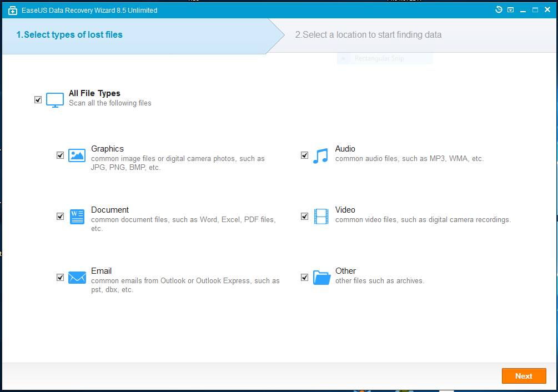
Task: Click the Video label
Action: 345,210
